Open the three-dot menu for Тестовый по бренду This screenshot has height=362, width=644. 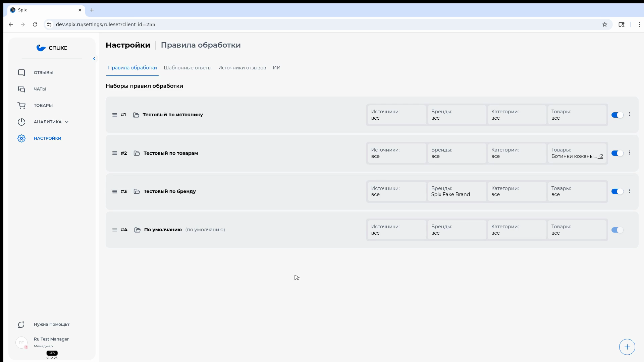pyautogui.click(x=630, y=191)
